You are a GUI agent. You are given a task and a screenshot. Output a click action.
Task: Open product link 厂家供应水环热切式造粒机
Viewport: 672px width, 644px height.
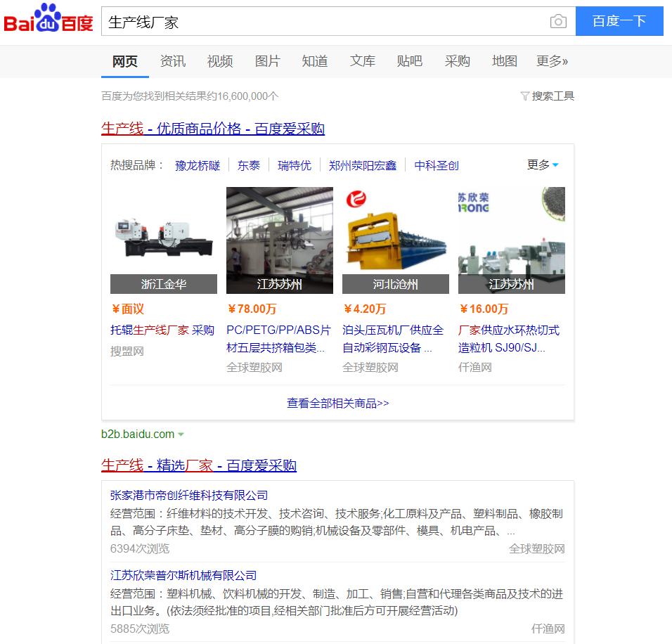(x=509, y=339)
